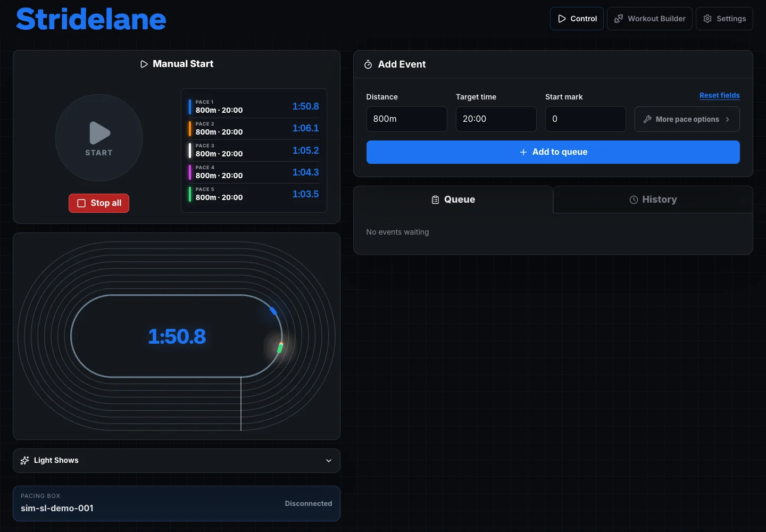The height and width of the screenshot is (532, 766).
Task: Add the event to the queue
Action: (x=553, y=152)
